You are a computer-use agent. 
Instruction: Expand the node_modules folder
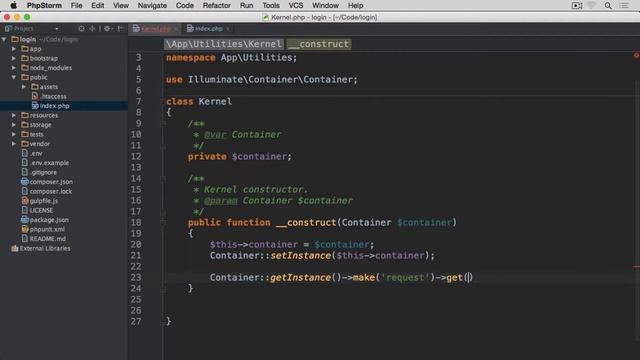click(14, 68)
